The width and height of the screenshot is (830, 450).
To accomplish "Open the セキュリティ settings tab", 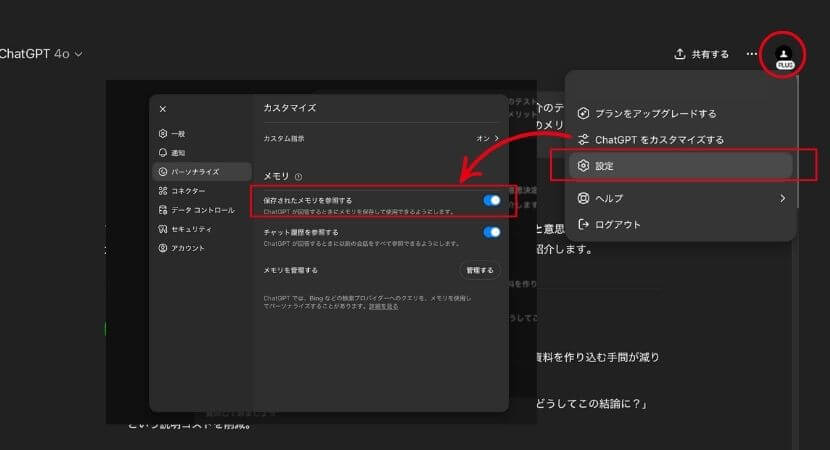I will (x=202, y=229).
